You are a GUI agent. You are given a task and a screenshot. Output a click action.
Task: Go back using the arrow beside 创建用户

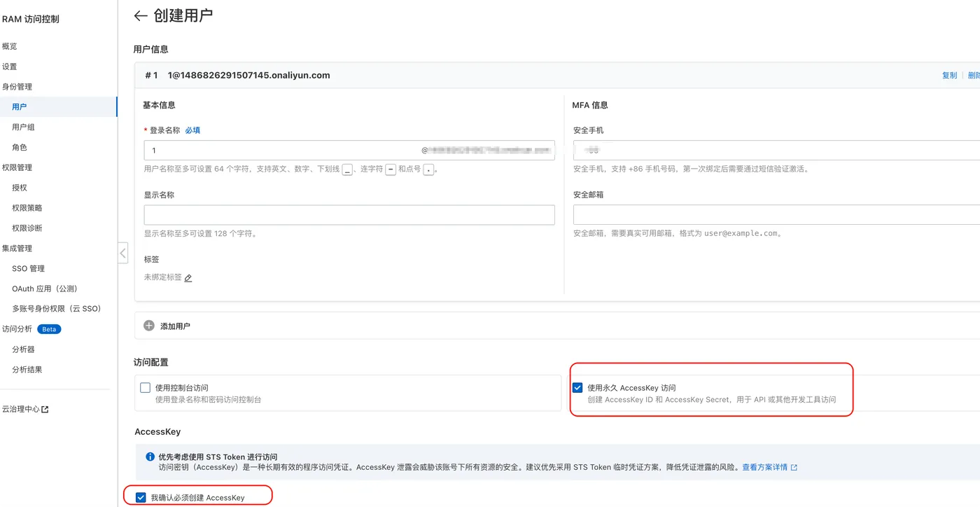point(140,16)
